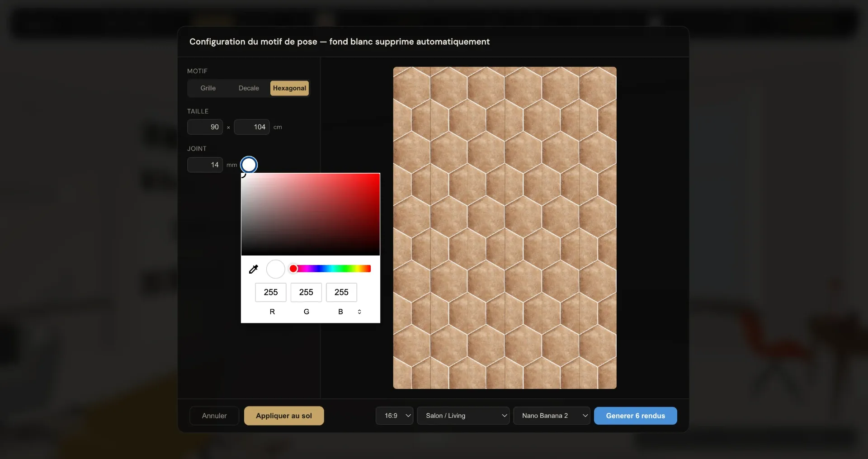Click the red channel field R
The height and width of the screenshot is (459, 868).
[271, 292]
